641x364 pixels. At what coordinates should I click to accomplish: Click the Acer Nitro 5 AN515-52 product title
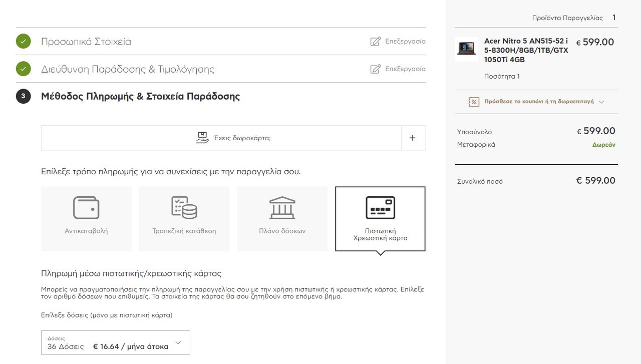526,51
